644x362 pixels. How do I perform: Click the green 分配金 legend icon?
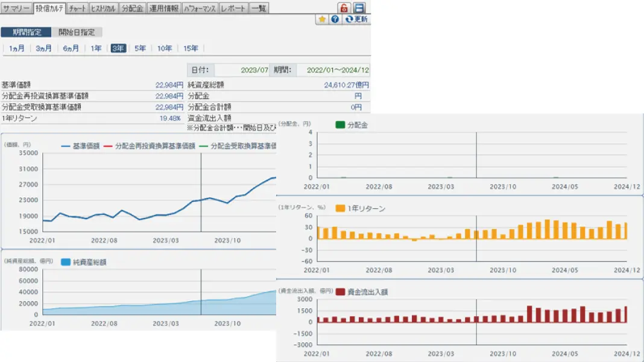click(340, 125)
